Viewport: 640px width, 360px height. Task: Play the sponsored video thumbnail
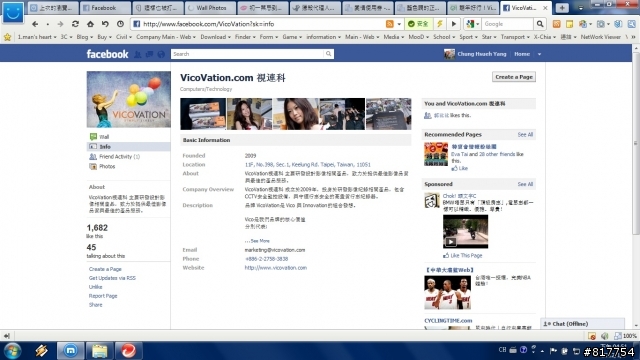coord(465,231)
